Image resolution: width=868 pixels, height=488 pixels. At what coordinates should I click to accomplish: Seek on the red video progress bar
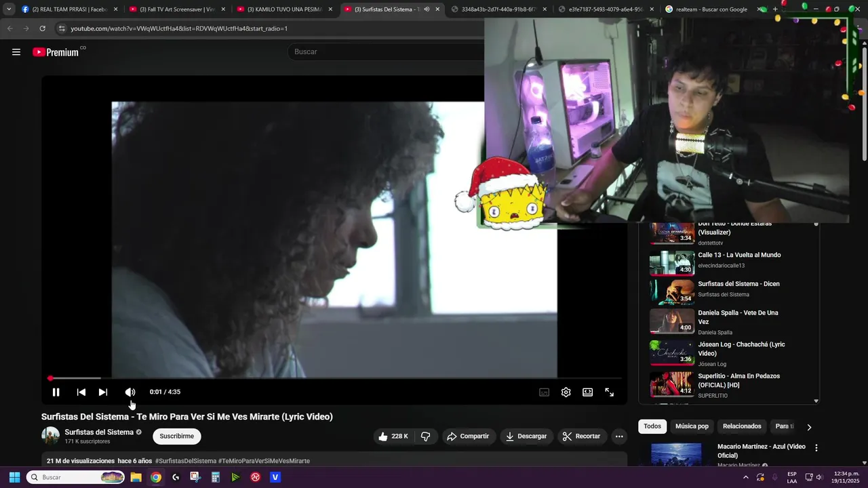tap(335, 378)
